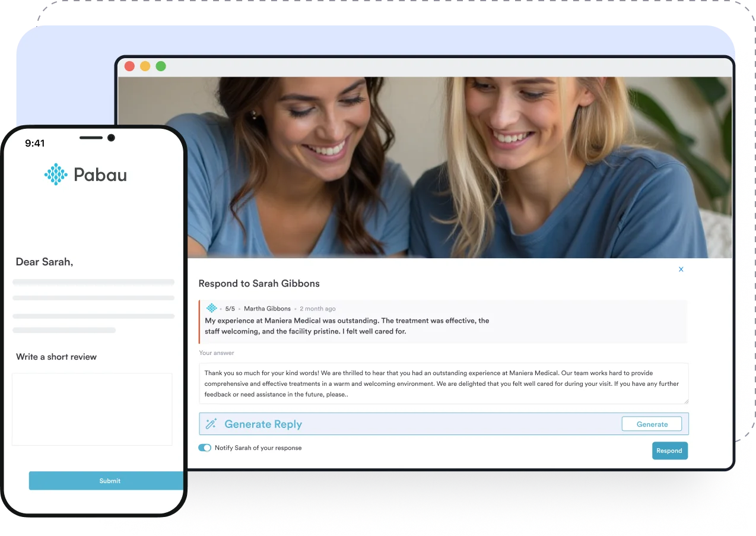Click the Pabau icon in the review card
Viewport: 756px width, 536px height.
211,308
